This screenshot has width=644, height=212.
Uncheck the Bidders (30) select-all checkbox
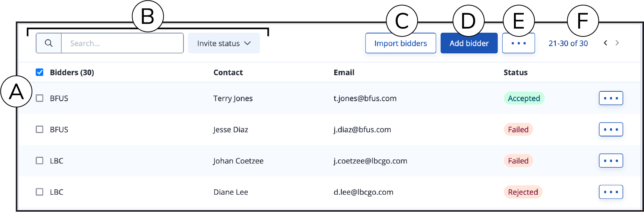tap(39, 72)
